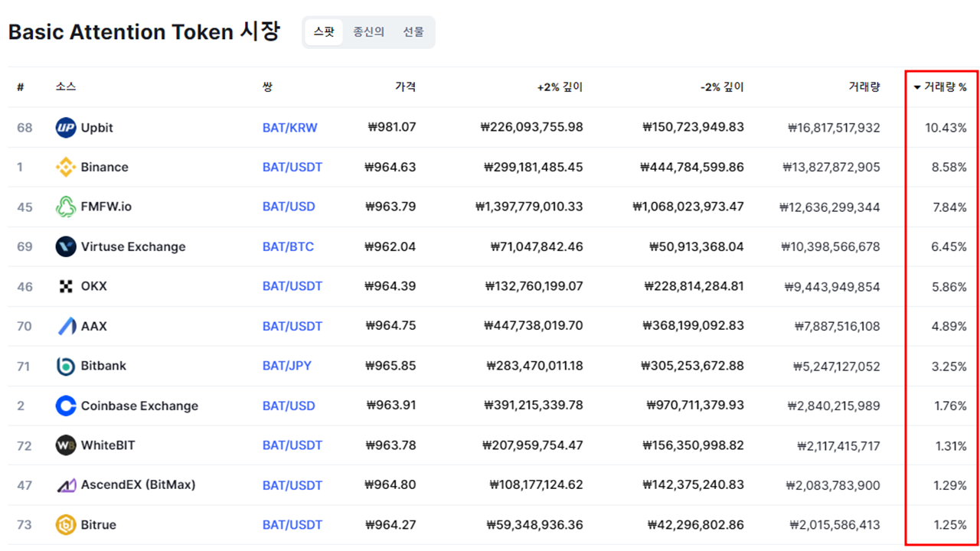Open the OKX BAT/USDT pair link
980x551 pixels.
tap(292, 286)
